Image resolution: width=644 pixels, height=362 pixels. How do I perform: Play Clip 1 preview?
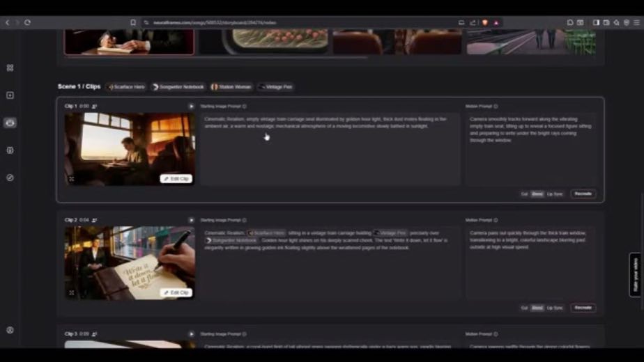[x=191, y=107]
